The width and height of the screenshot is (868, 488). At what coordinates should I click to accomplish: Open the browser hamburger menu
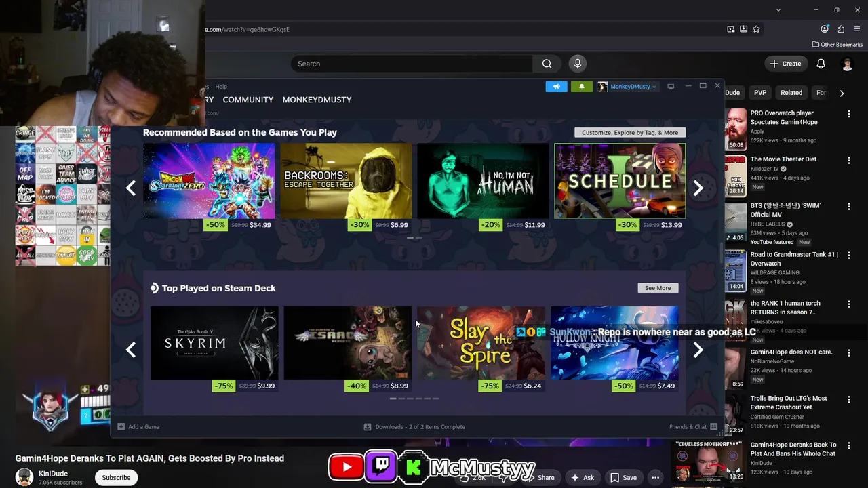[x=857, y=29]
